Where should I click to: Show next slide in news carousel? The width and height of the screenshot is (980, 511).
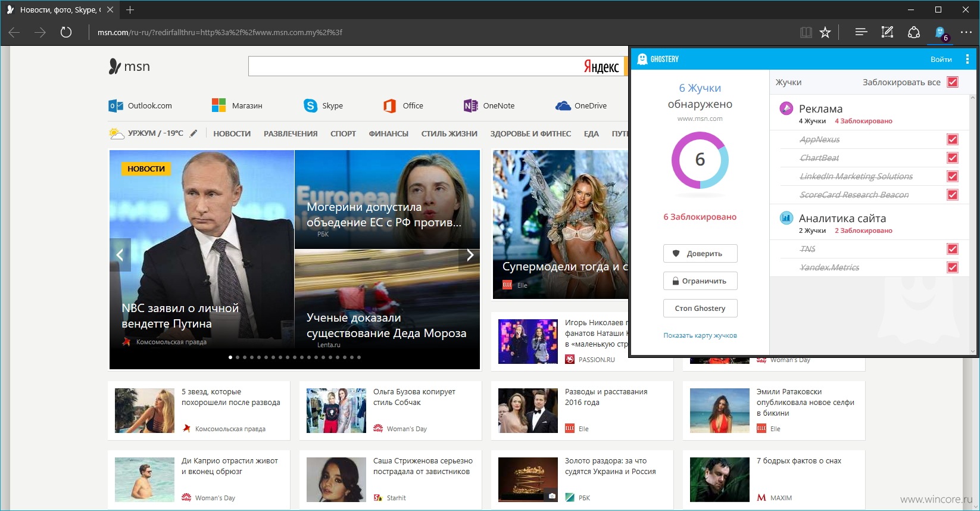click(470, 255)
